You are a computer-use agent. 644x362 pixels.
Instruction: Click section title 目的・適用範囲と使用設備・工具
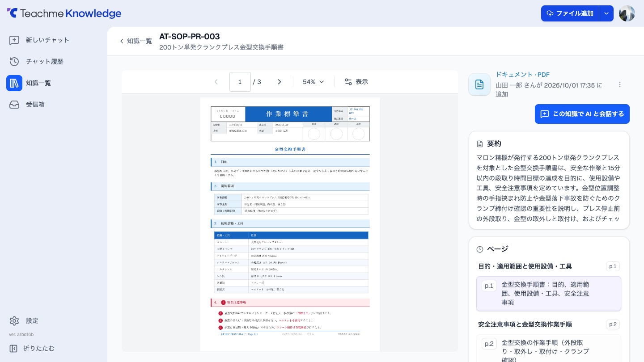(x=525, y=266)
